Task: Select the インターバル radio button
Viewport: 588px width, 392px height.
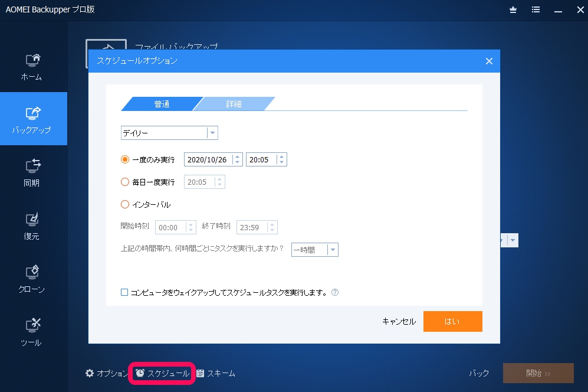Action: click(x=125, y=204)
